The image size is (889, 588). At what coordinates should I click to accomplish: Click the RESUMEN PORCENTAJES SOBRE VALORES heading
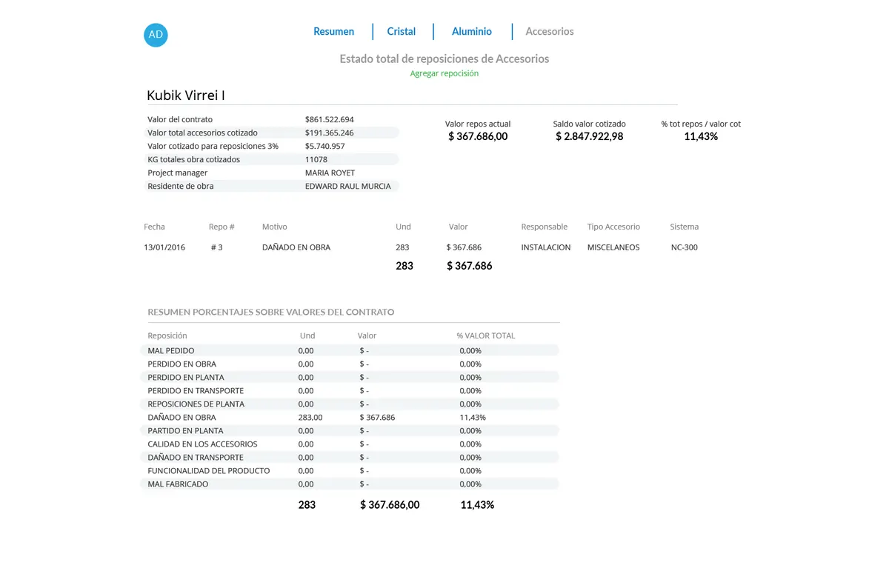pyautogui.click(x=271, y=313)
